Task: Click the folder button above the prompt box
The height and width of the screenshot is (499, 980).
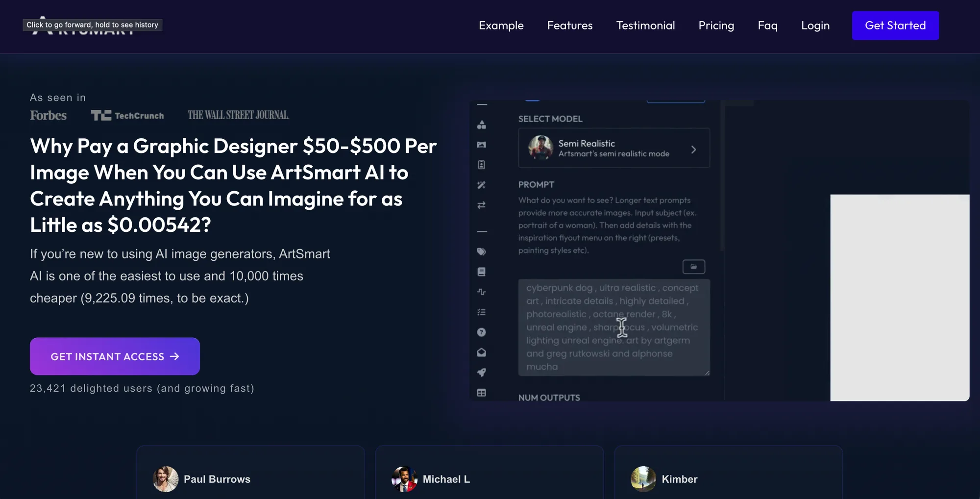Action: click(694, 267)
